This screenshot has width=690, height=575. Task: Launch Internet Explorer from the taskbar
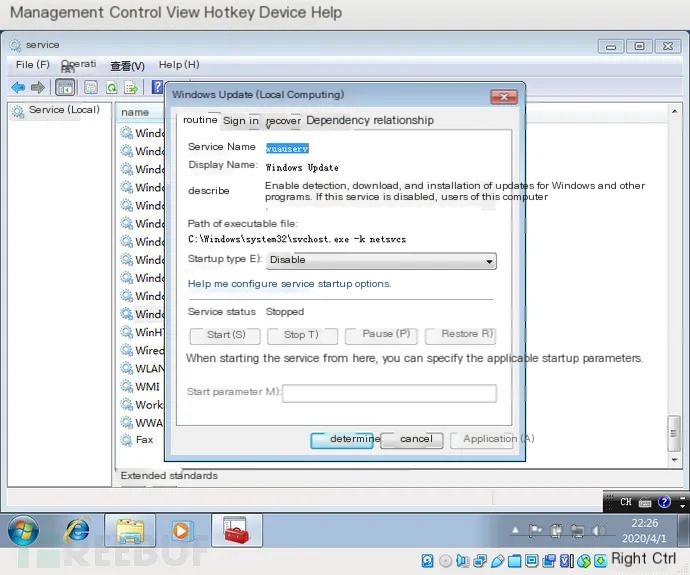(77, 530)
